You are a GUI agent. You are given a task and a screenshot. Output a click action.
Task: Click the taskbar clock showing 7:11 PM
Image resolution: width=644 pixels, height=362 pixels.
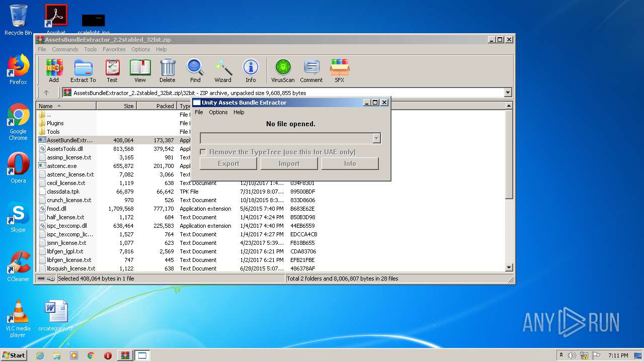pyautogui.click(x=618, y=355)
